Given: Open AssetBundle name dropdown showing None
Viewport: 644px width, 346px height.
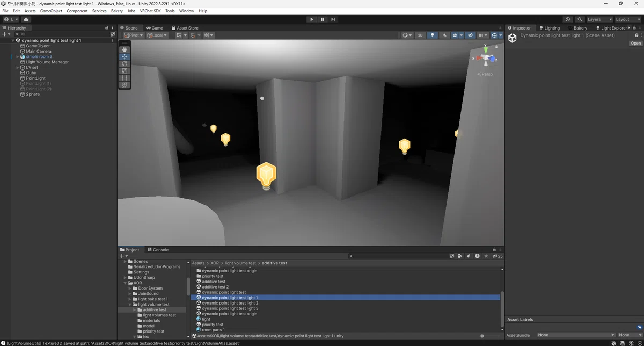Looking at the screenshot, I should (x=576, y=335).
